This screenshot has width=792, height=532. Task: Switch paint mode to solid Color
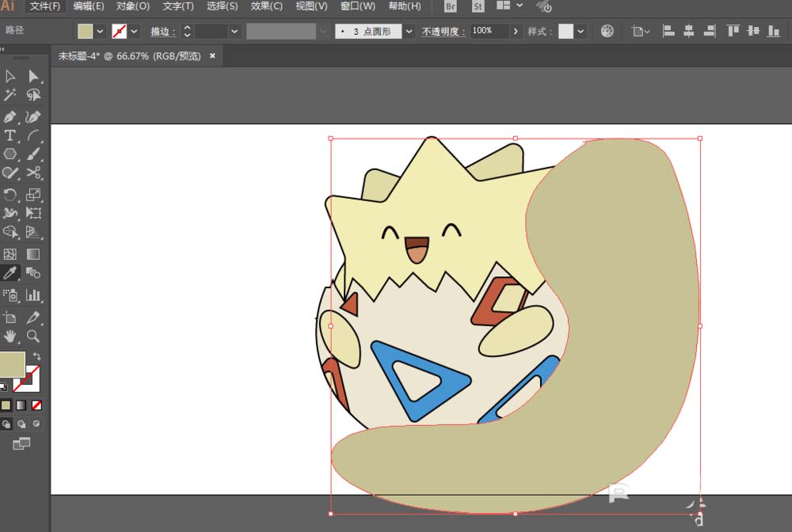6,405
